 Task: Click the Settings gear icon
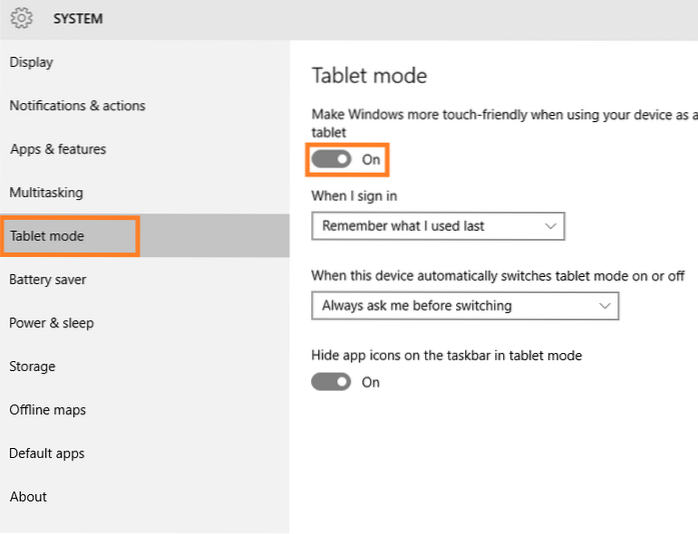pos(21,19)
